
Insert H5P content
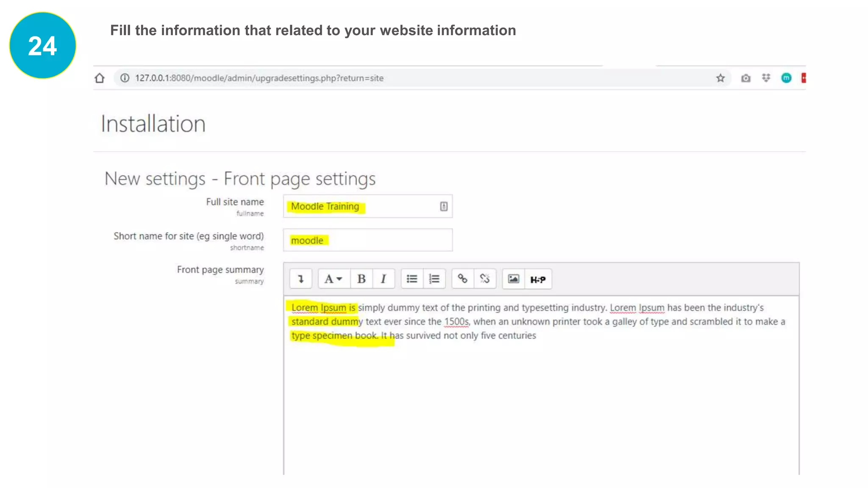[538, 279]
